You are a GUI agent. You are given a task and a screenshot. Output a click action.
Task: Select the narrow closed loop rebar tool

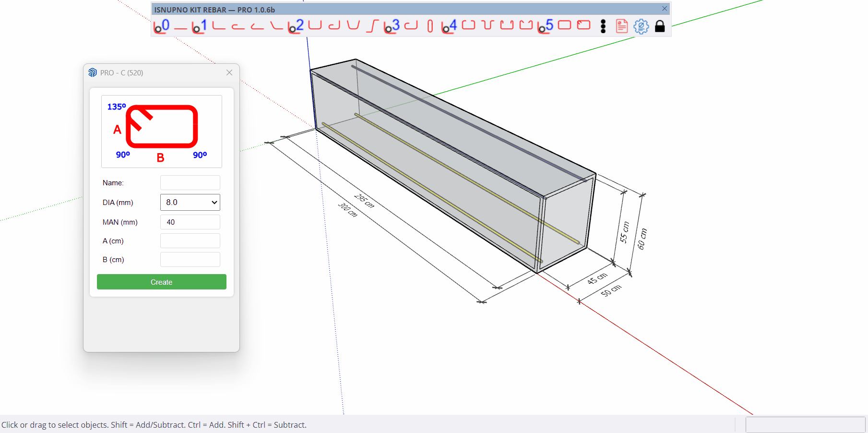(x=430, y=26)
